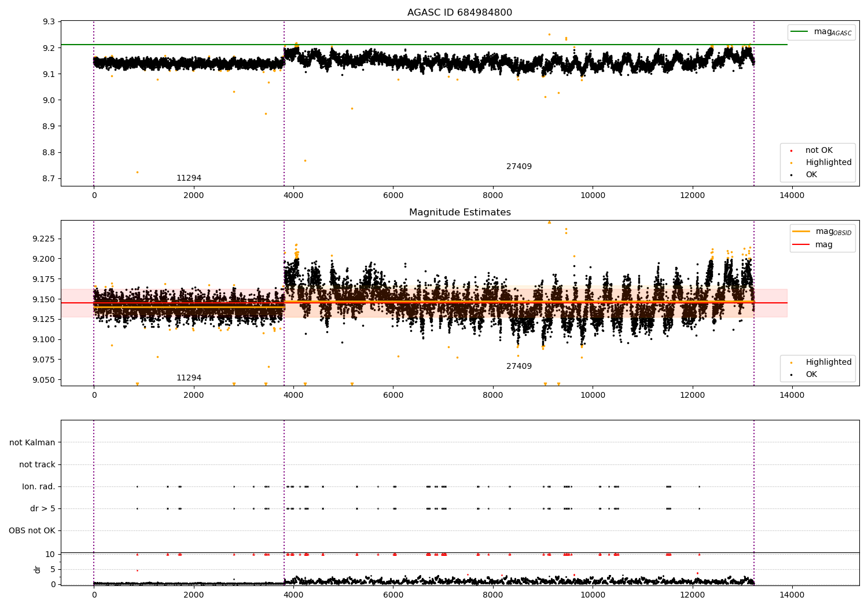The height and width of the screenshot is (608, 868).
Task: Click observation label 11294 in Magnitude Estimates panel
Action: click(189, 378)
